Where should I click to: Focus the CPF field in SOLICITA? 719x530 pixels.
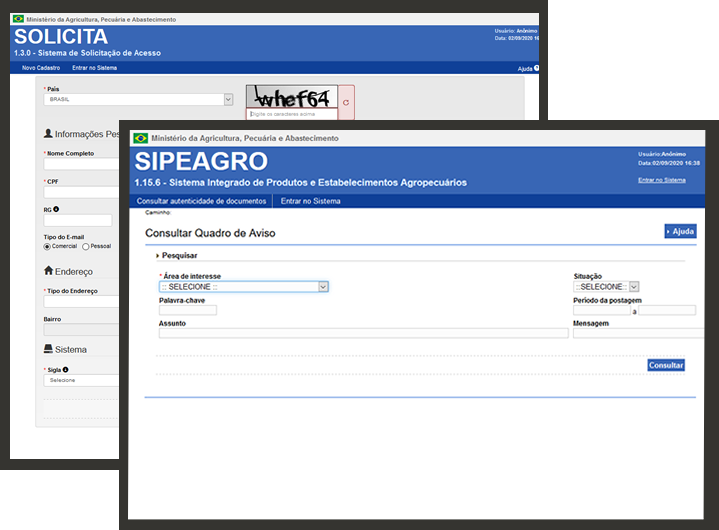(81, 192)
